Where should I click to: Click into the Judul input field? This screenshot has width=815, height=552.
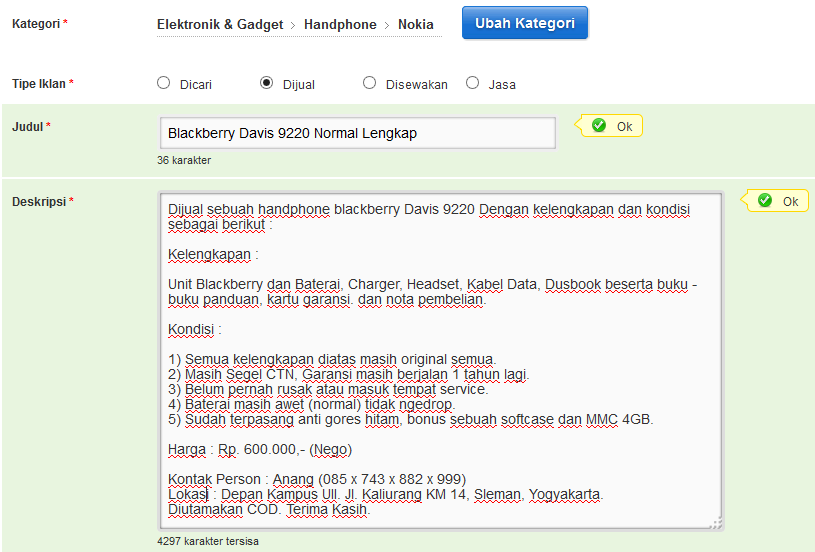point(358,133)
